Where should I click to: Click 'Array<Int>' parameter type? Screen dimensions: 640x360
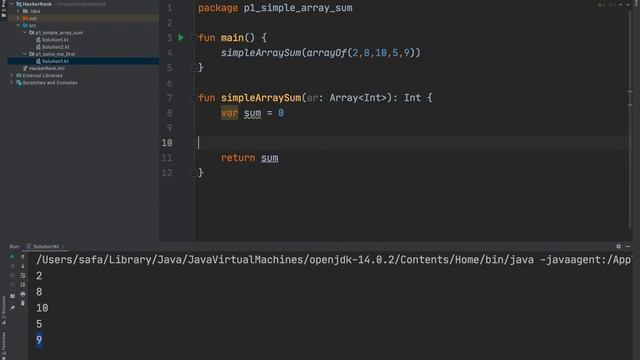click(x=358, y=98)
